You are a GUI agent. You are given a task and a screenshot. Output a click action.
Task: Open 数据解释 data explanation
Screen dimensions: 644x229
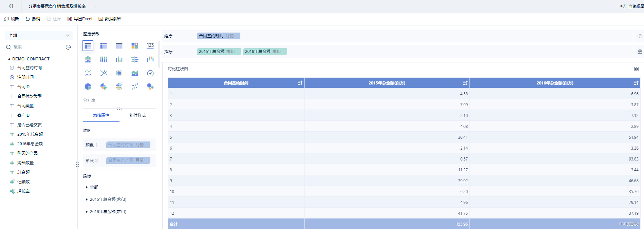click(x=110, y=19)
